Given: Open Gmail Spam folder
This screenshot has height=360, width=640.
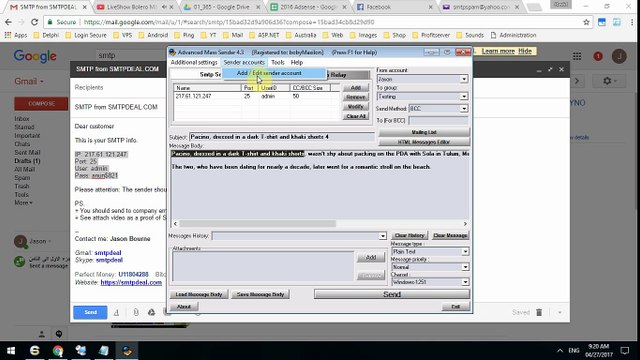Looking at the screenshot, I should coord(22,178).
